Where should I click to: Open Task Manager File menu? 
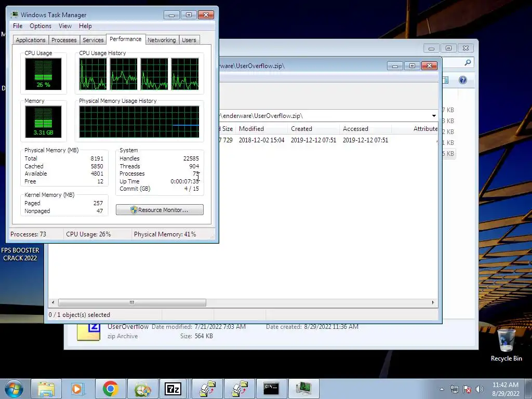pos(18,26)
